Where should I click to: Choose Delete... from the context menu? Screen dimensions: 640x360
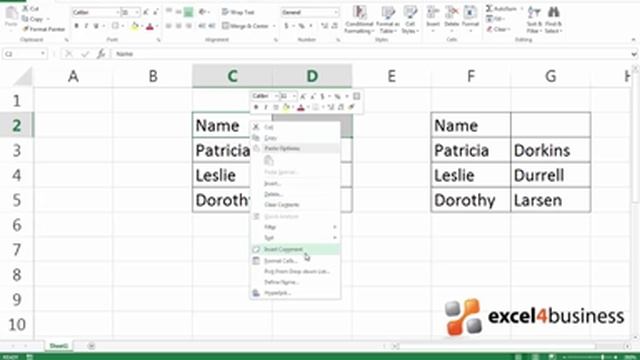tap(295, 194)
